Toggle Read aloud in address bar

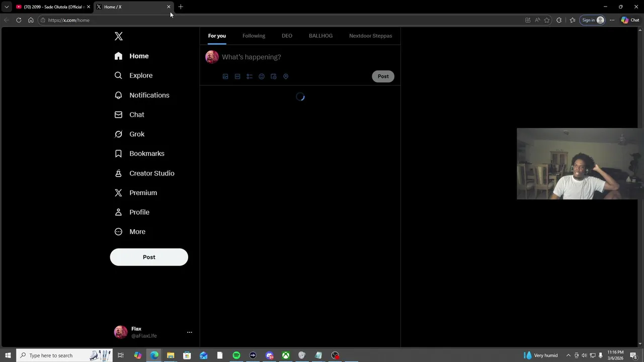[537, 20]
